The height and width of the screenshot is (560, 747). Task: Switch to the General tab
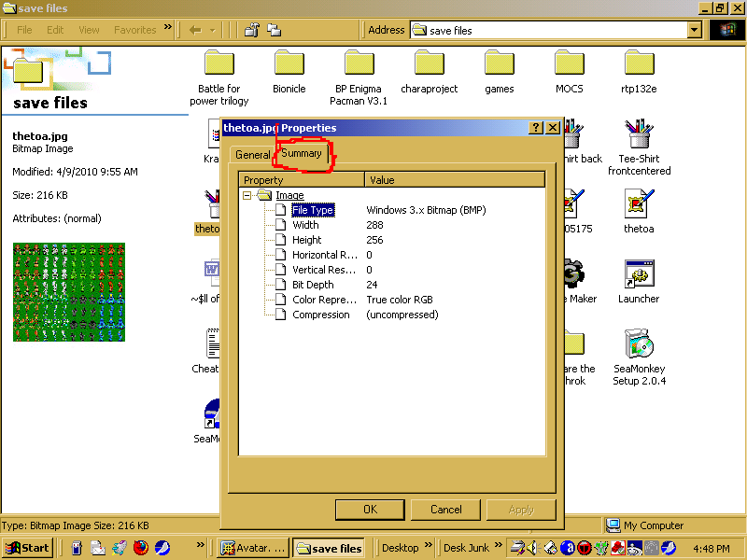(x=252, y=155)
